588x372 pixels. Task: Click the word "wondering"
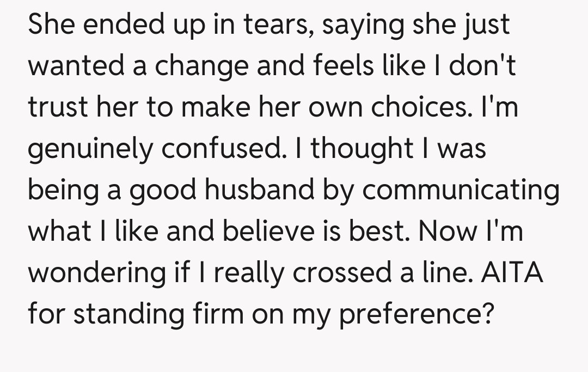point(96,271)
